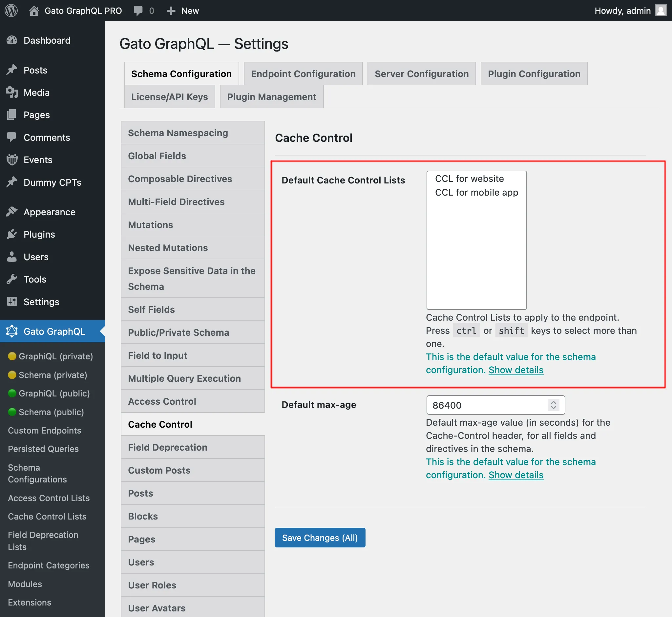Open Access Control settings section

click(193, 401)
